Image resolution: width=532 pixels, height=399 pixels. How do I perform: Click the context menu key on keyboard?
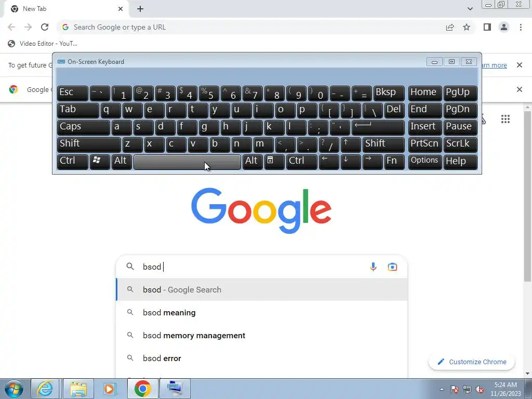pos(274,162)
